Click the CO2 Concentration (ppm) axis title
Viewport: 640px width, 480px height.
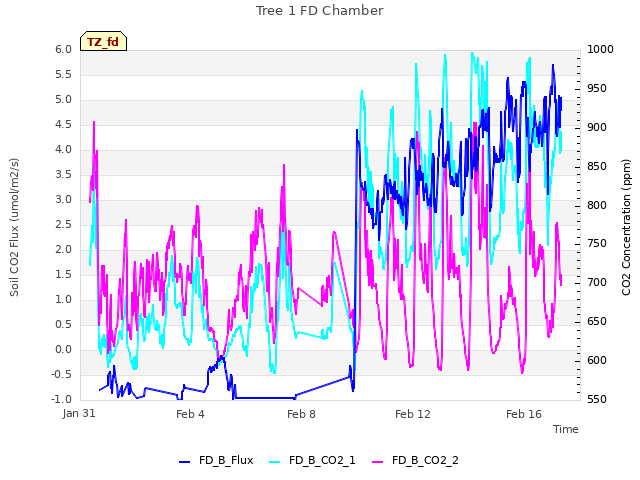(x=626, y=227)
